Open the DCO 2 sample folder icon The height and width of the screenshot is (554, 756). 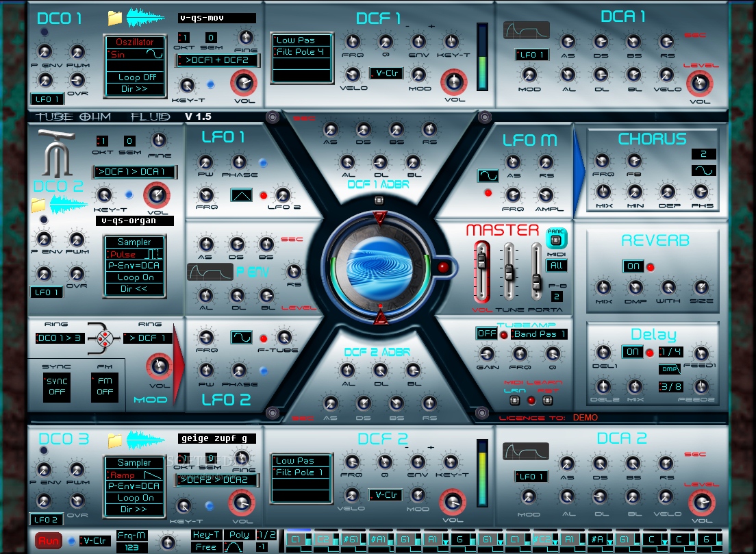point(38,205)
